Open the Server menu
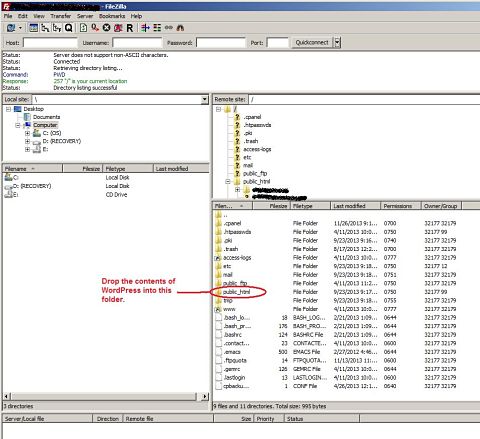Image resolution: width=480 pixels, height=439 pixels. point(85,16)
